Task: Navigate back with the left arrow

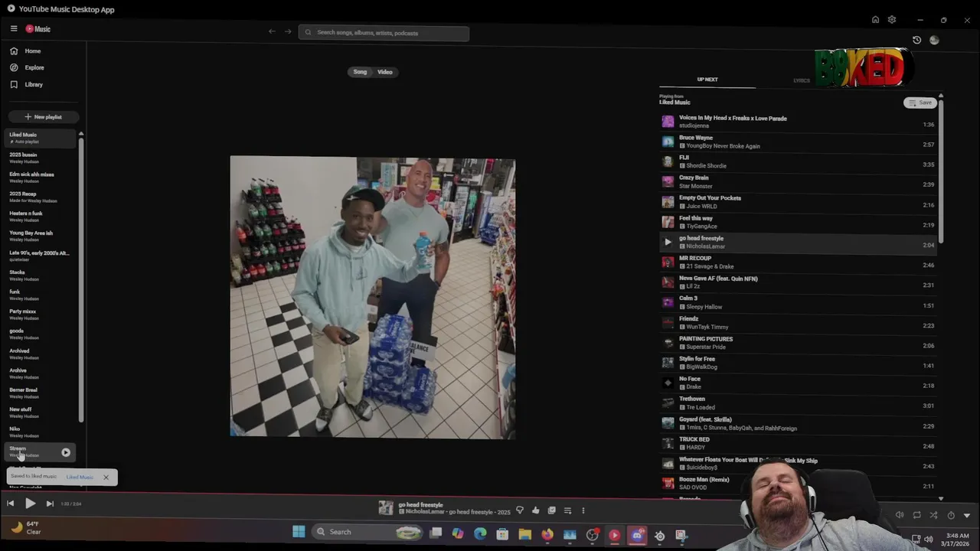Action: 272,31
